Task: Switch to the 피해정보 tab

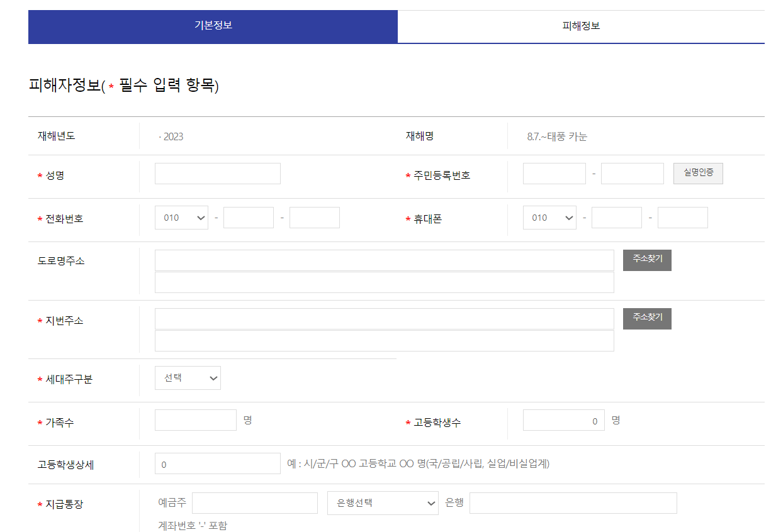Action: 580,27
